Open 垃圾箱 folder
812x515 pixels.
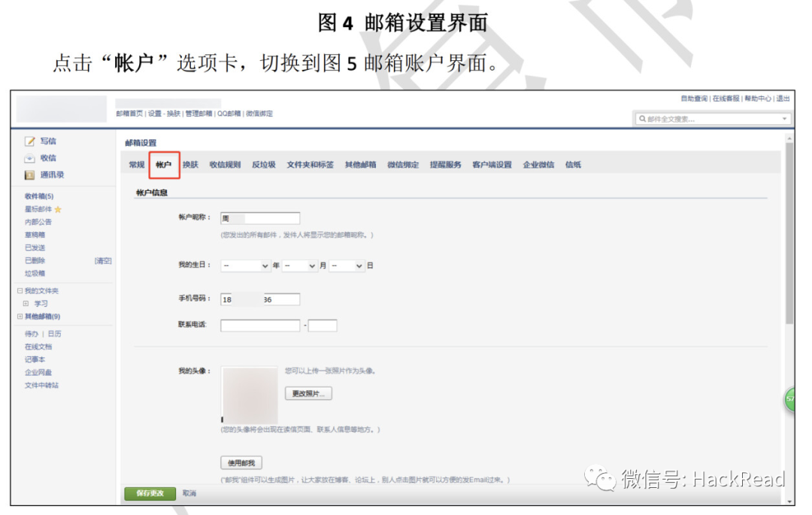pos(35,274)
